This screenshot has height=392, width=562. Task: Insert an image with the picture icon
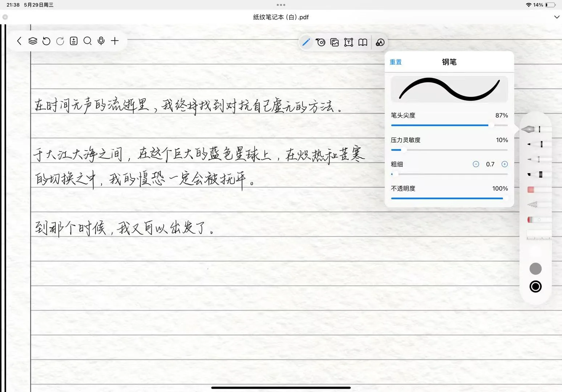335,42
